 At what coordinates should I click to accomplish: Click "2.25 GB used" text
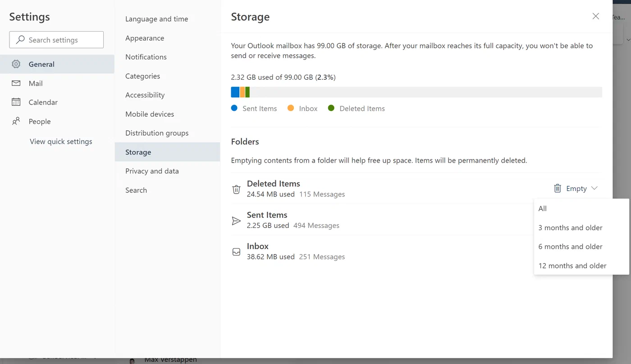(x=268, y=225)
